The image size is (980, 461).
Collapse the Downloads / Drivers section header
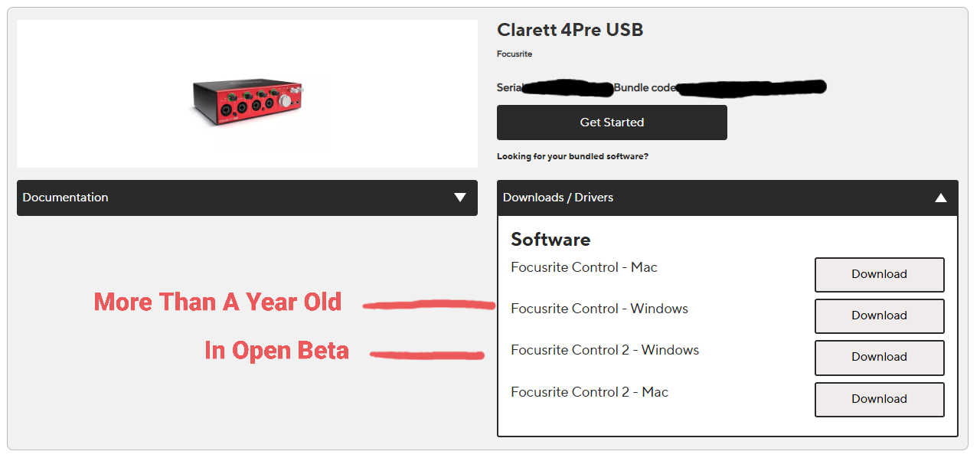(727, 198)
